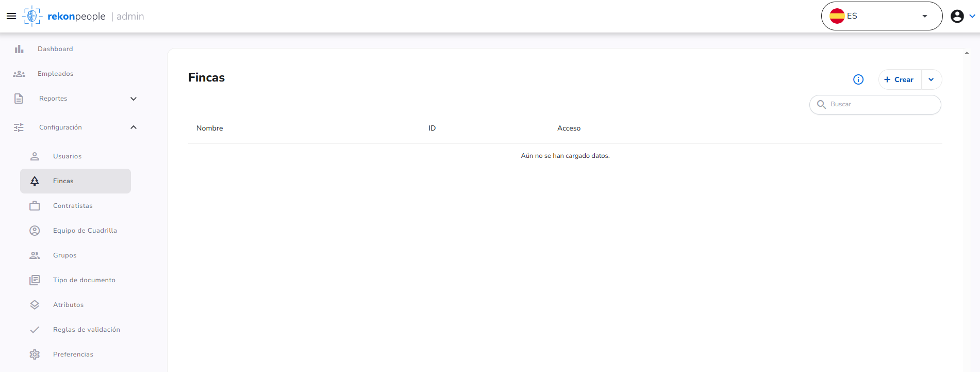Focus the Buscar search field
Image resolution: width=980 pixels, height=372 pixels.
875,105
